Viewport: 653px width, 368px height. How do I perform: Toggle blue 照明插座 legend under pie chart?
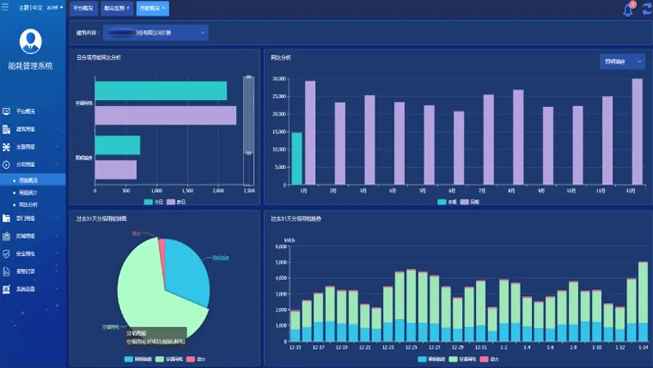[x=139, y=359]
